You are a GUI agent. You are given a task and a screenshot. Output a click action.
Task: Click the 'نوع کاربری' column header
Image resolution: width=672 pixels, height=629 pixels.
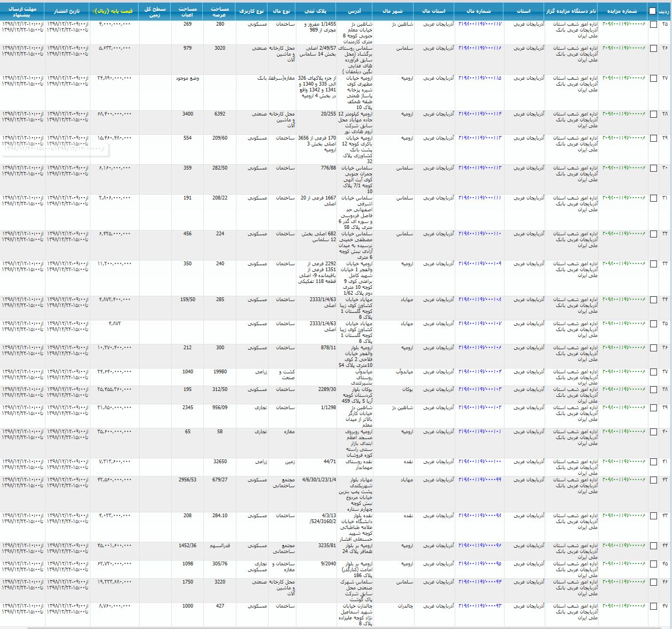click(x=251, y=11)
